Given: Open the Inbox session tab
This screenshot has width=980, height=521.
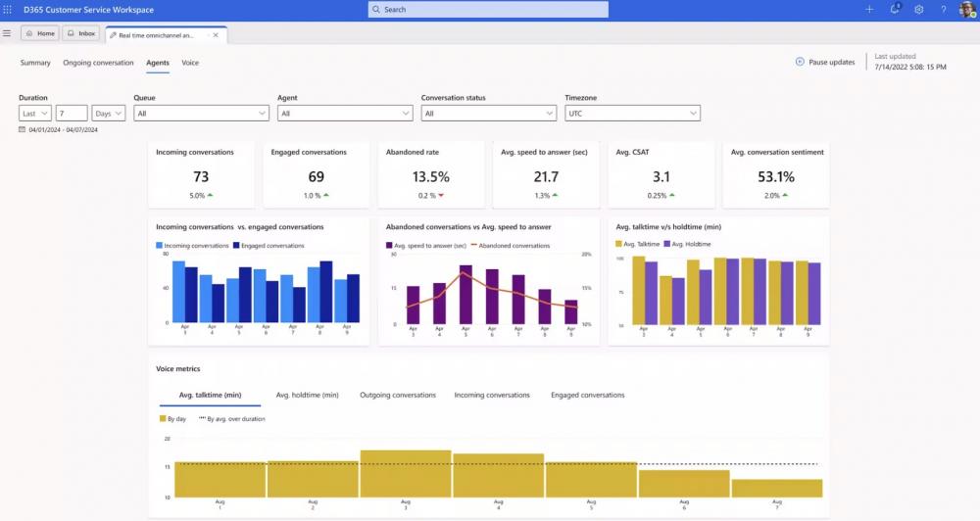Looking at the screenshot, I should [81, 33].
